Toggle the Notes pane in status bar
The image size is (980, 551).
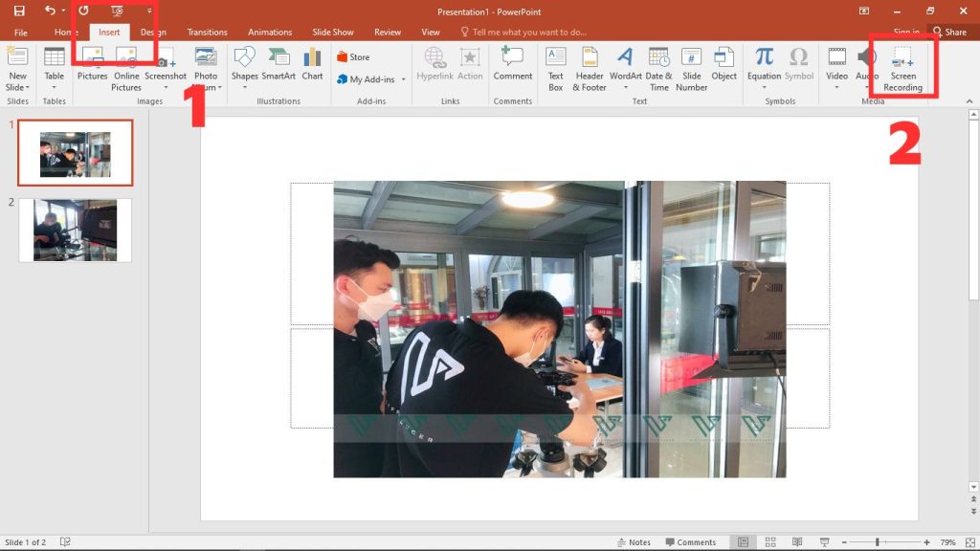[x=633, y=542]
